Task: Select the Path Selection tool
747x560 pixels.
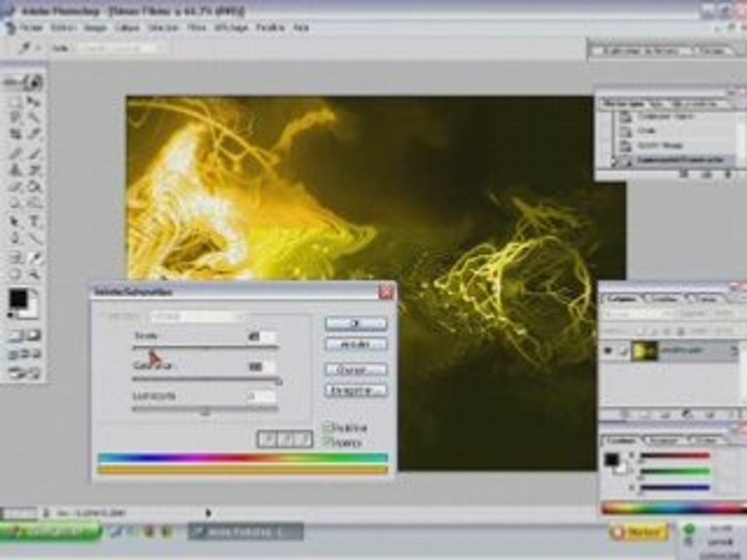Action: [x=15, y=222]
